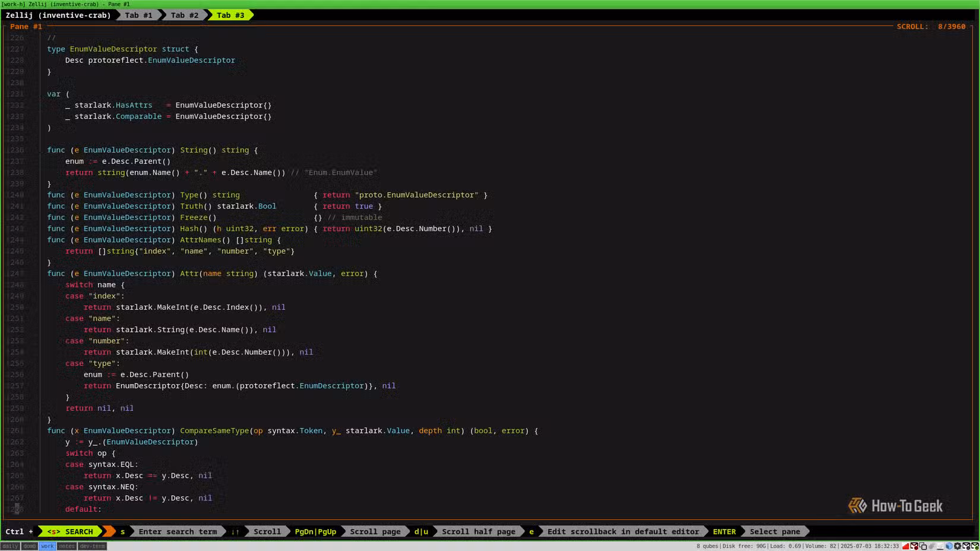This screenshot has height=551, width=980.
Task: Switch to Zellij Tab #1
Action: point(138,15)
